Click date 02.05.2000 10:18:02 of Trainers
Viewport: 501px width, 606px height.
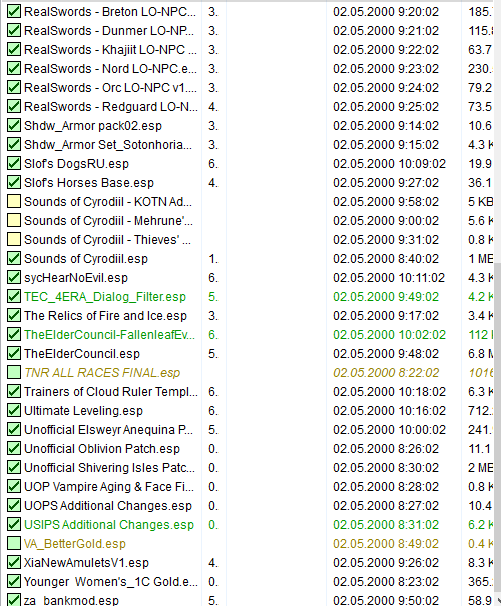point(389,392)
